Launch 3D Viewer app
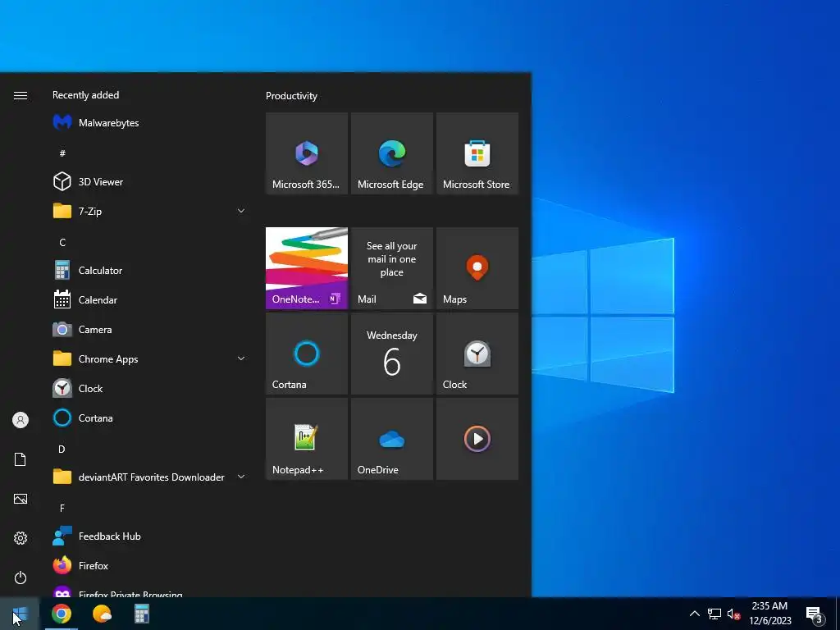The image size is (840, 630). click(149, 181)
